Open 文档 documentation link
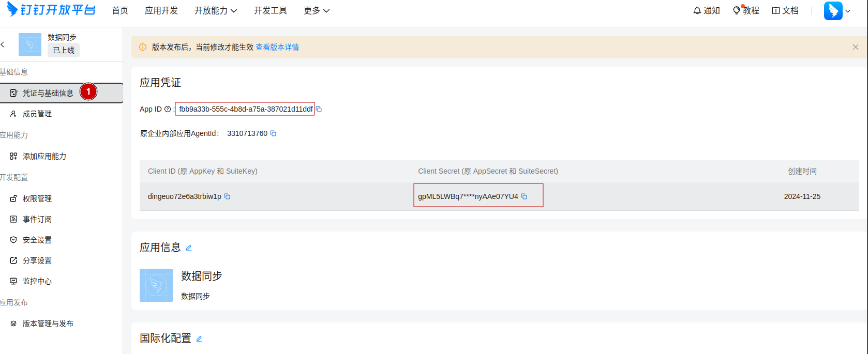This screenshot has height=354, width=868. 785,10
